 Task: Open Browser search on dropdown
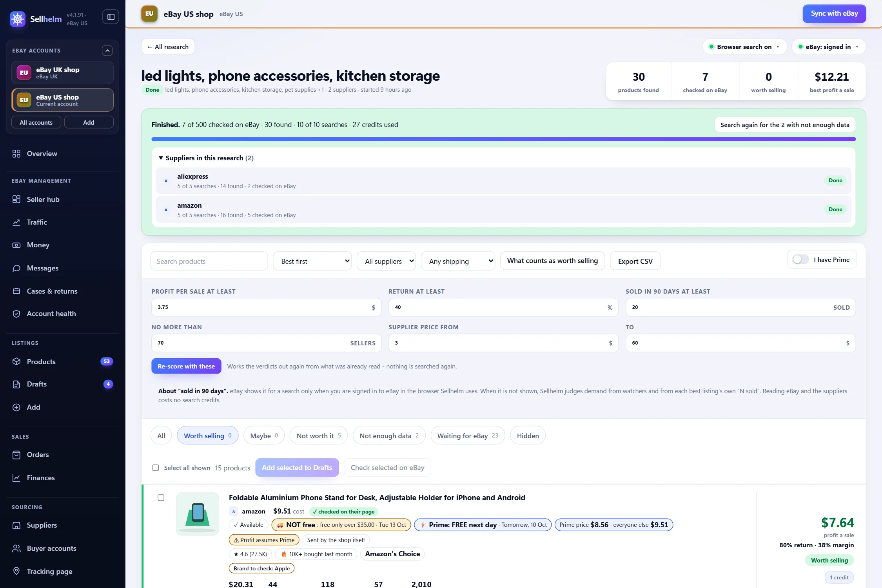(744, 47)
